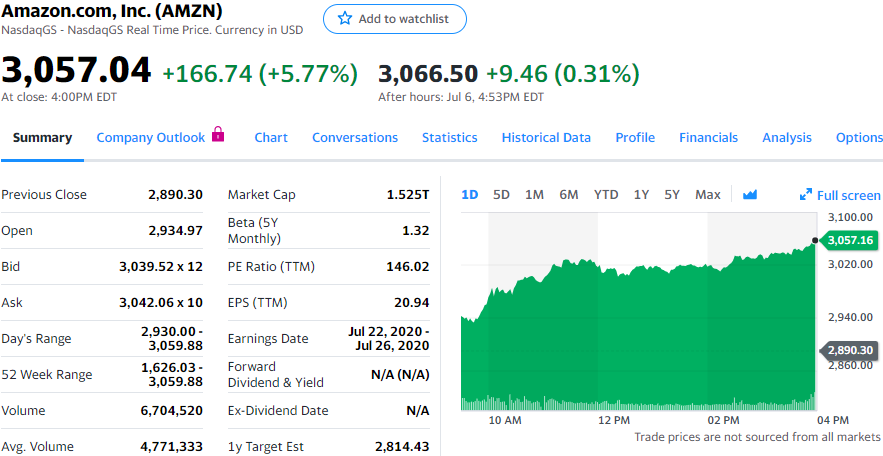Click the Full screen expand arrows icon
Viewport: 883px width, 456px height.
point(806,195)
